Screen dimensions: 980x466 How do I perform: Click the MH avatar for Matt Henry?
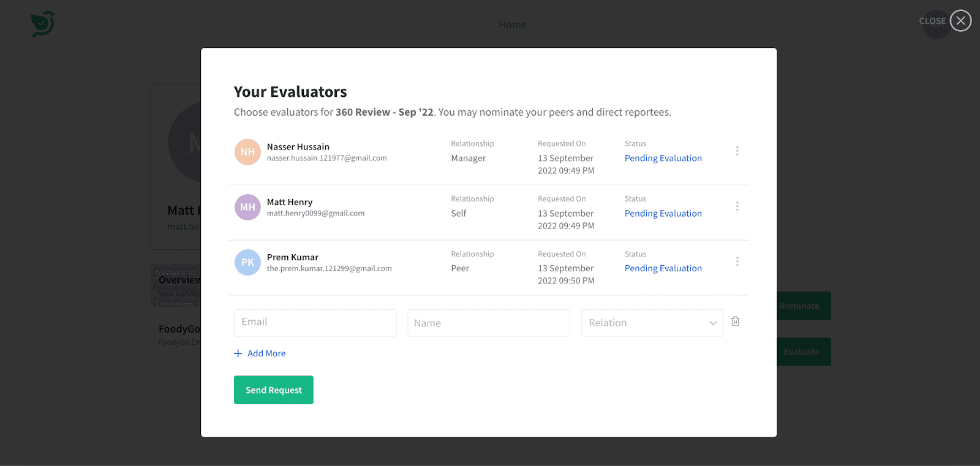247,207
